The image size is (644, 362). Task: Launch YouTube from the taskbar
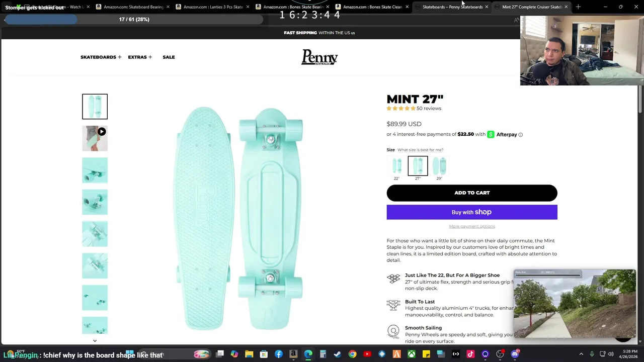(367, 354)
